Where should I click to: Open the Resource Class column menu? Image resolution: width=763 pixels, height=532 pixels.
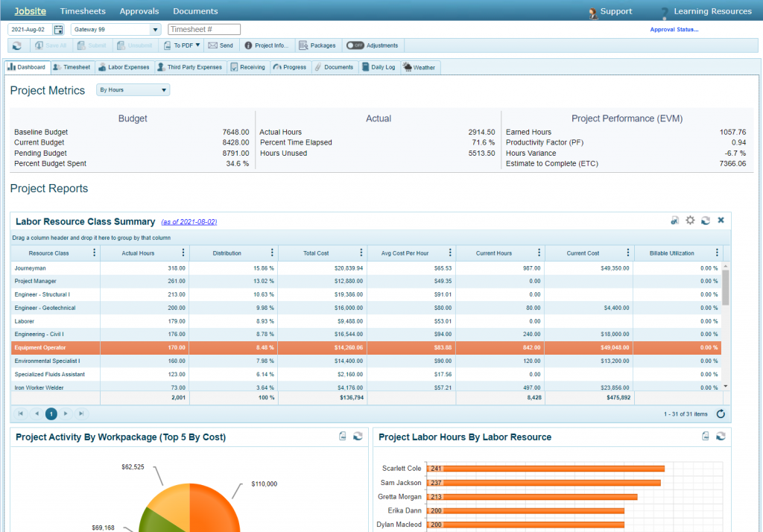coord(94,253)
